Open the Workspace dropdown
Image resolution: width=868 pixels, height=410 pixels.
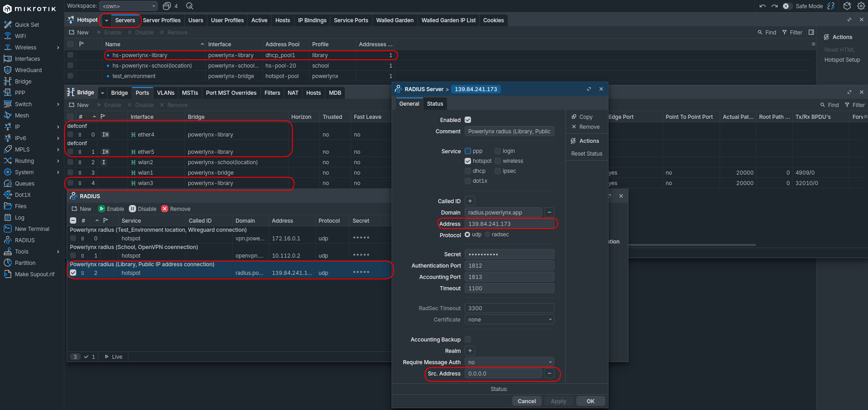point(129,6)
